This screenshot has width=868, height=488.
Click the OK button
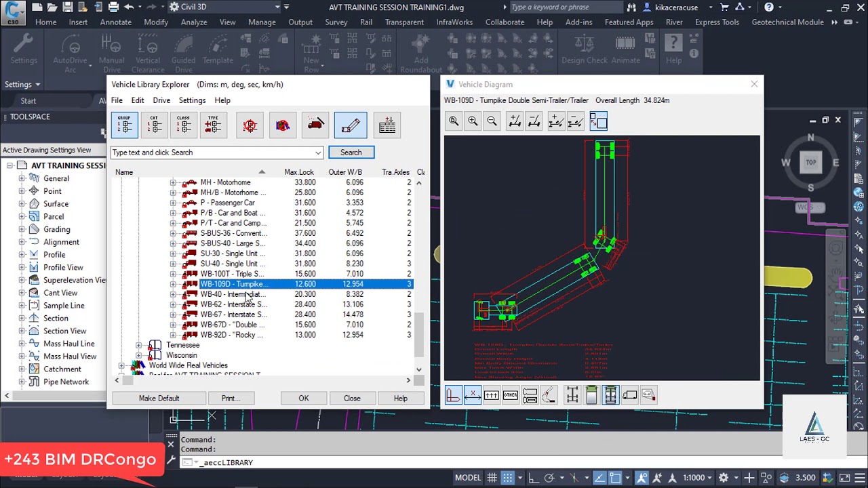coord(304,399)
